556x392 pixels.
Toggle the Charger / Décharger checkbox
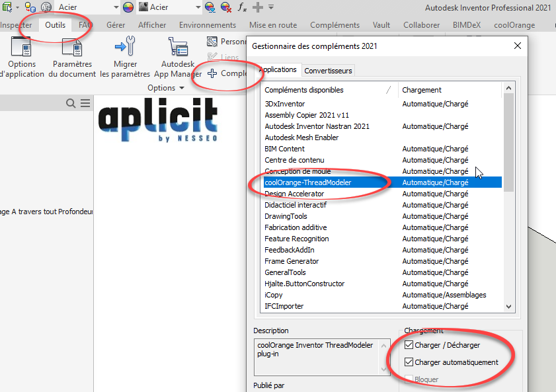click(x=409, y=345)
